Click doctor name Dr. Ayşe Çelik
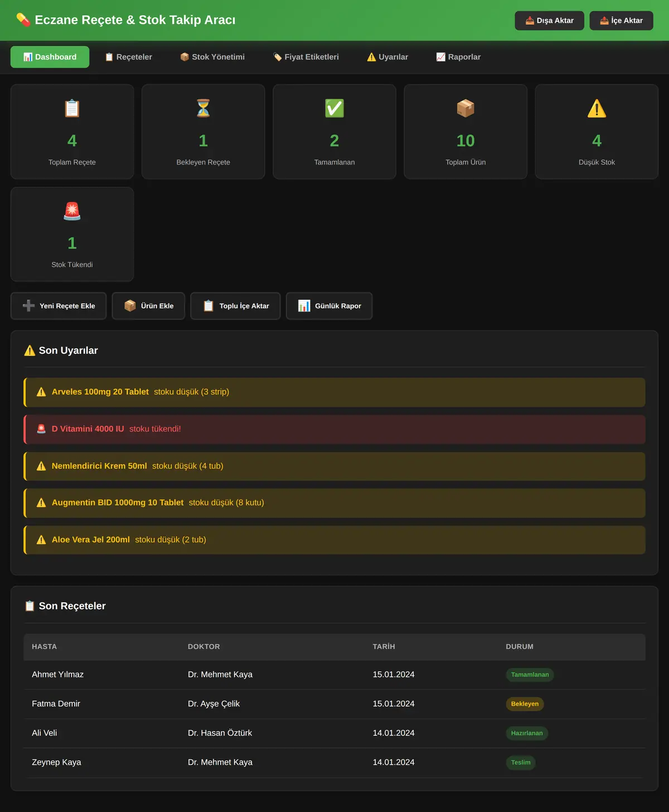 [x=214, y=704]
